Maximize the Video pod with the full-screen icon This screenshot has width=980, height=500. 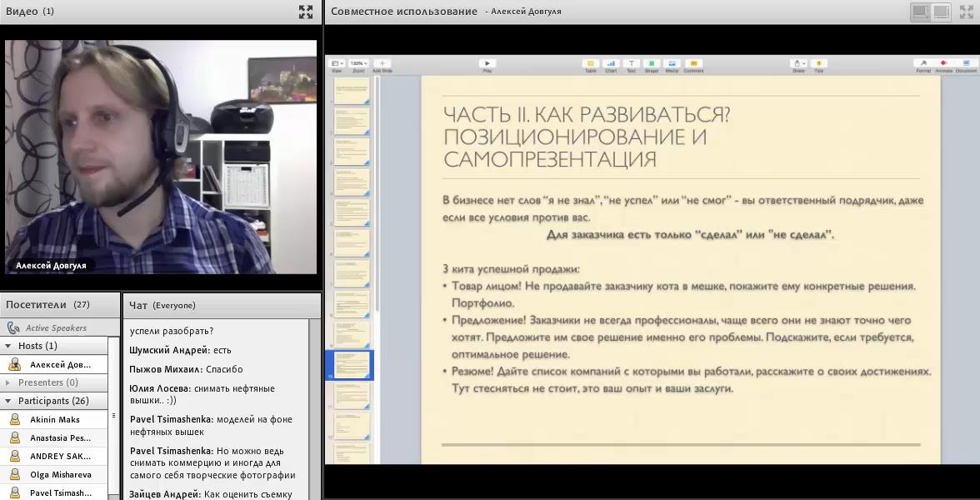click(306, 12)
